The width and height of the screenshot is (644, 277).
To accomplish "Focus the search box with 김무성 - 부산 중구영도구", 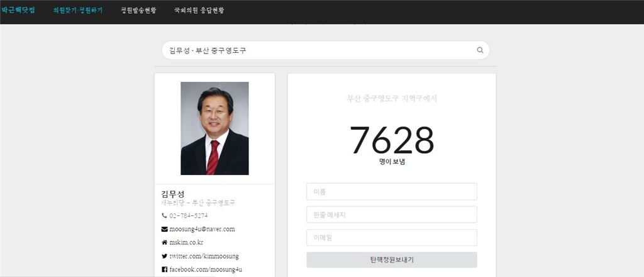I will point(325,50).
